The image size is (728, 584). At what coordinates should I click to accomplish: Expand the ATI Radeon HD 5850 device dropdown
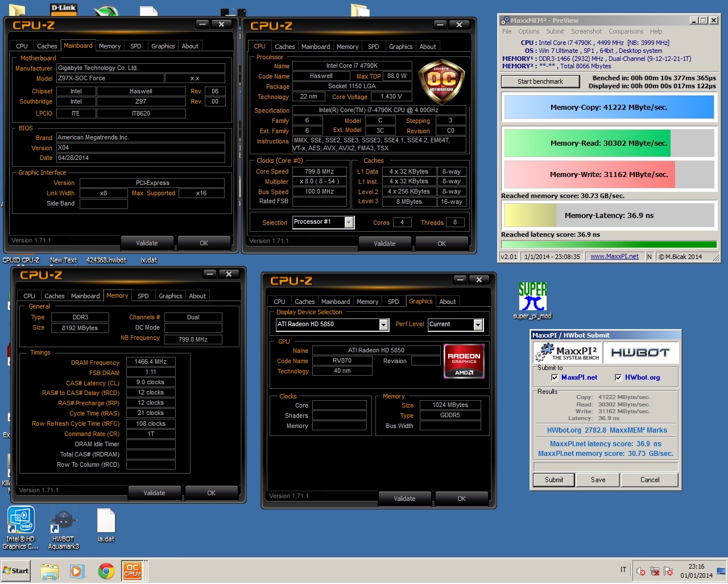pos(384,324)
